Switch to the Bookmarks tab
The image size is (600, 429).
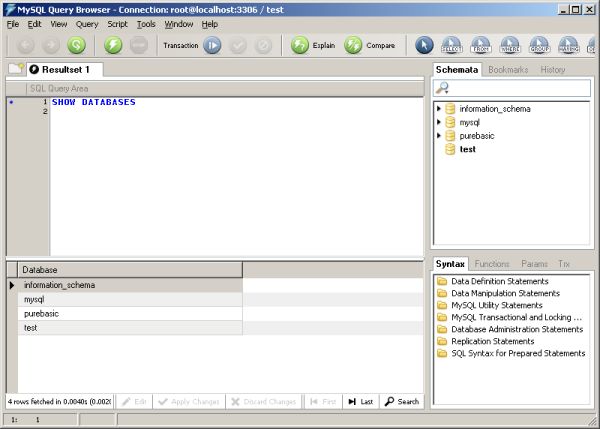point(508,70)
